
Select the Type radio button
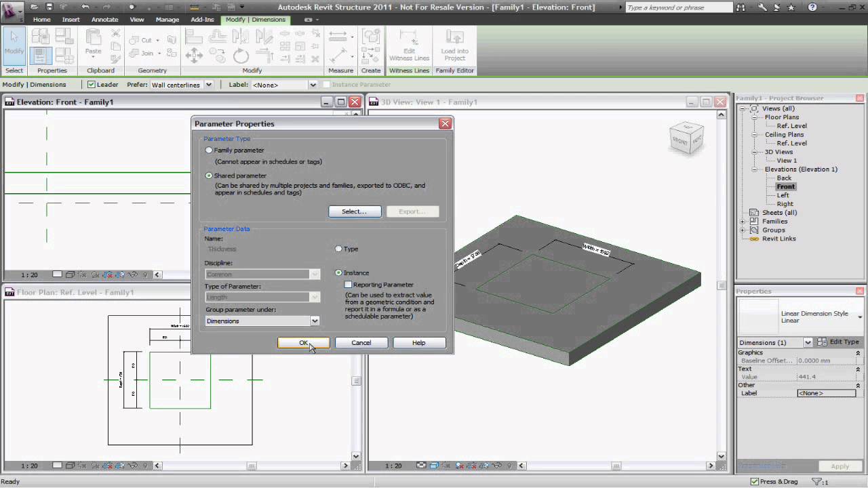338,249
